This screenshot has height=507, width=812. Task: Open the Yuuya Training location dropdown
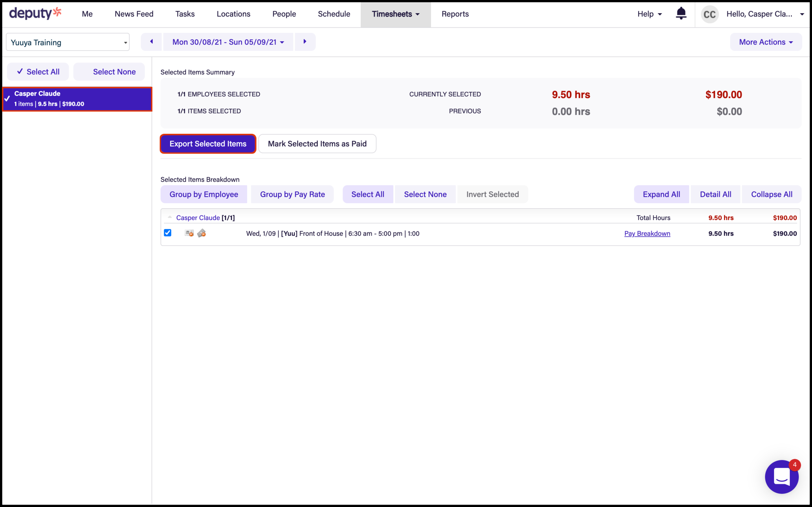[68, 42]
